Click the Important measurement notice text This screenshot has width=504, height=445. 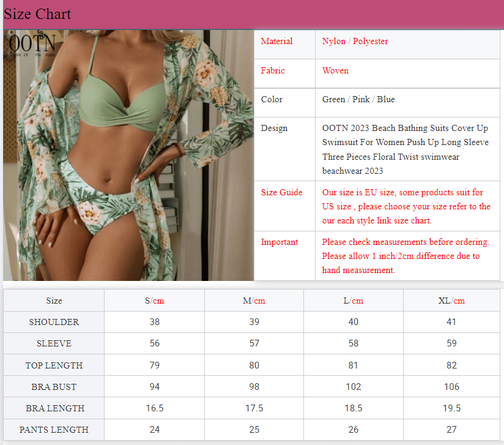point(406,256)
